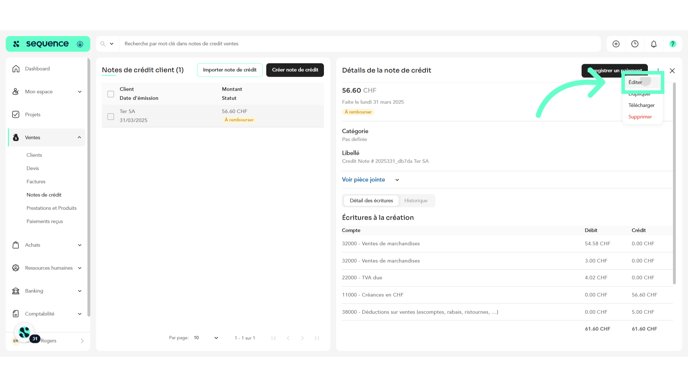This screenshot has width=688, height=387.
Task: Open the chat widget with badge
Action: tap(25, 333)
